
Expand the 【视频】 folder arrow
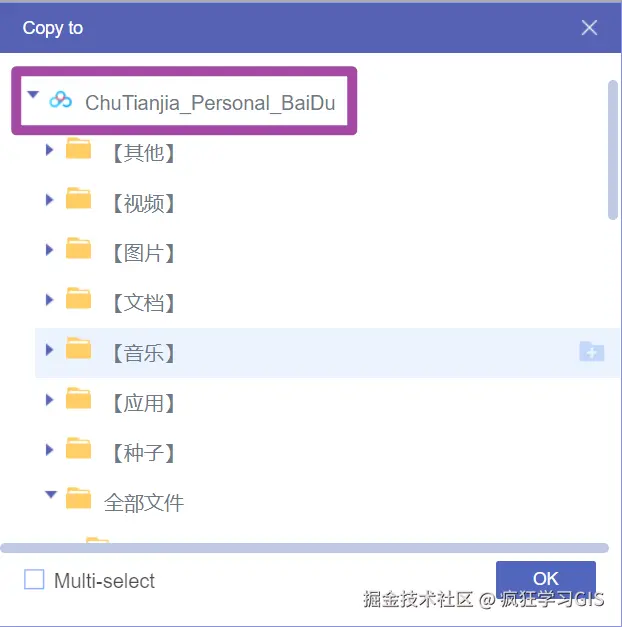point(49,200)
